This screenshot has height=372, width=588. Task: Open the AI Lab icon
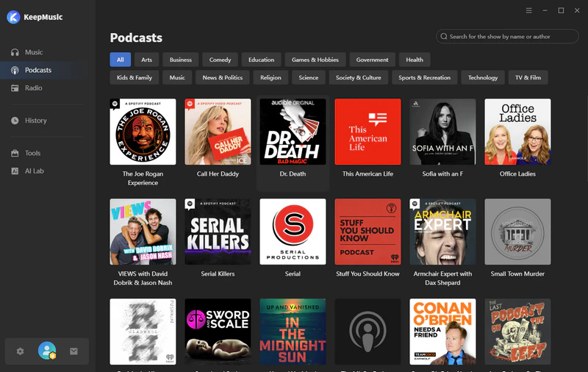pyautogui.click(x=15, y=171)
